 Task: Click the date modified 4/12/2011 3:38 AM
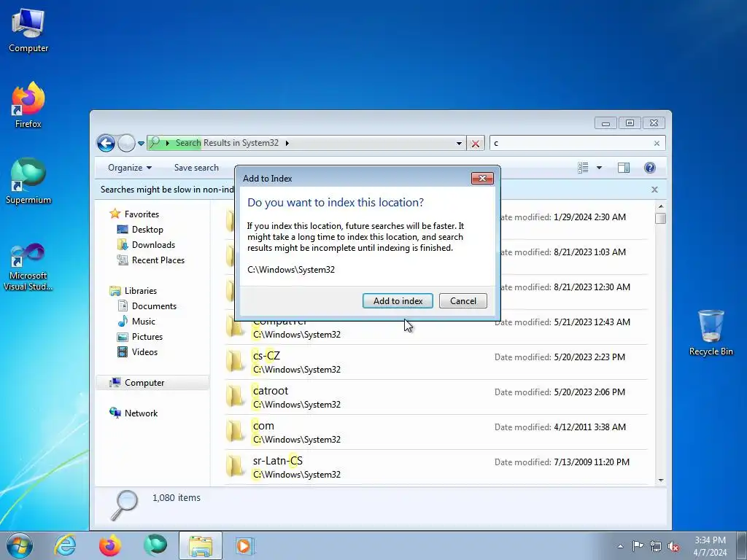(589, 427)
